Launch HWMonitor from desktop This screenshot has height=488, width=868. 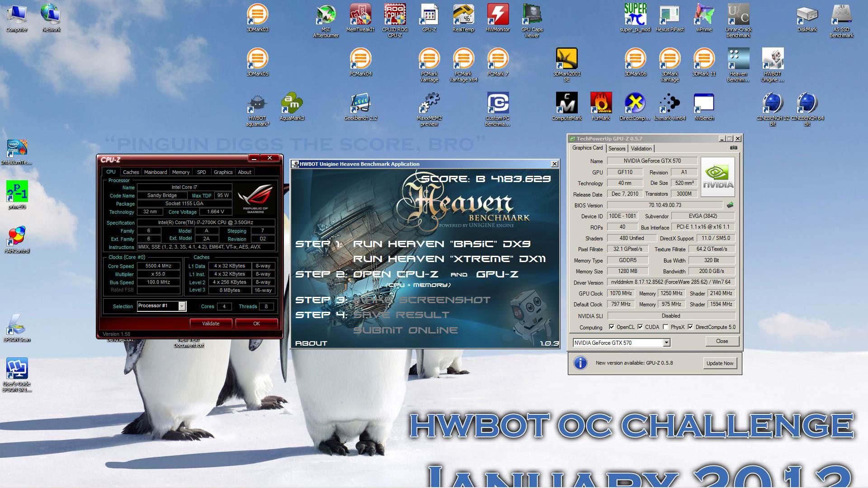coord(498,17)
